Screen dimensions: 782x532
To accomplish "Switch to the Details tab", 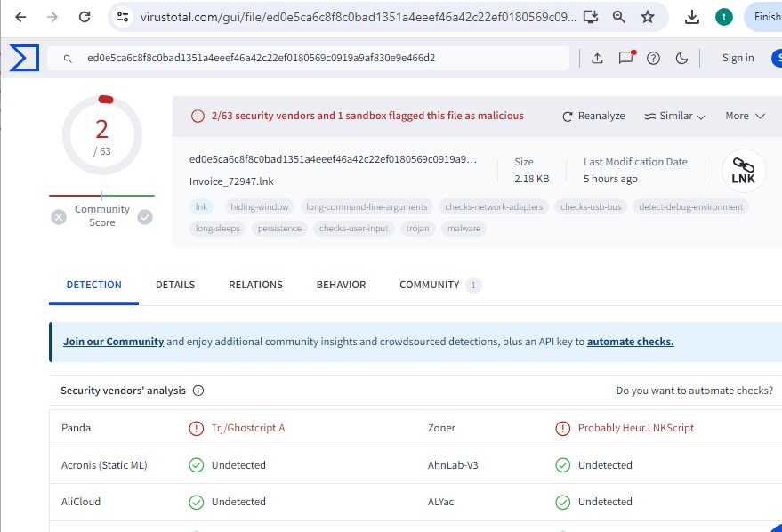I will (x=175, y=285).
